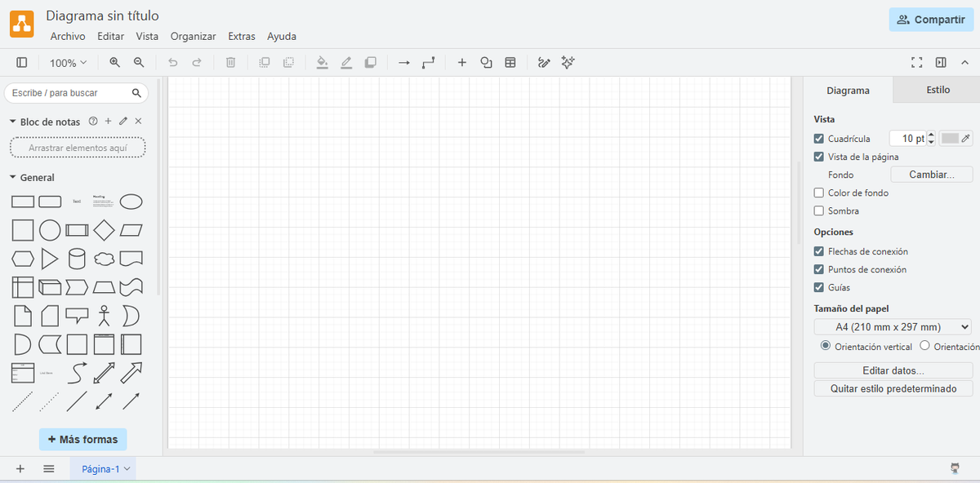Screen dimensions: 980x483
Task: Open the waypoints connector style tool
Action: coord(429,63)
